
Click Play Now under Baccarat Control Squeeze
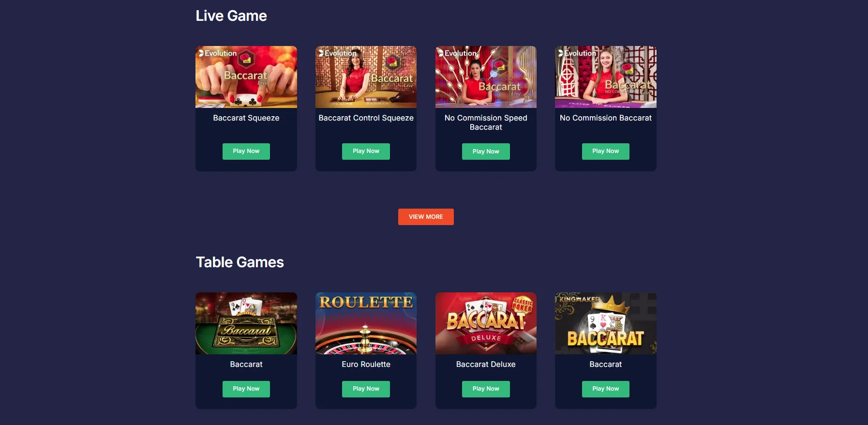[366, 152]
